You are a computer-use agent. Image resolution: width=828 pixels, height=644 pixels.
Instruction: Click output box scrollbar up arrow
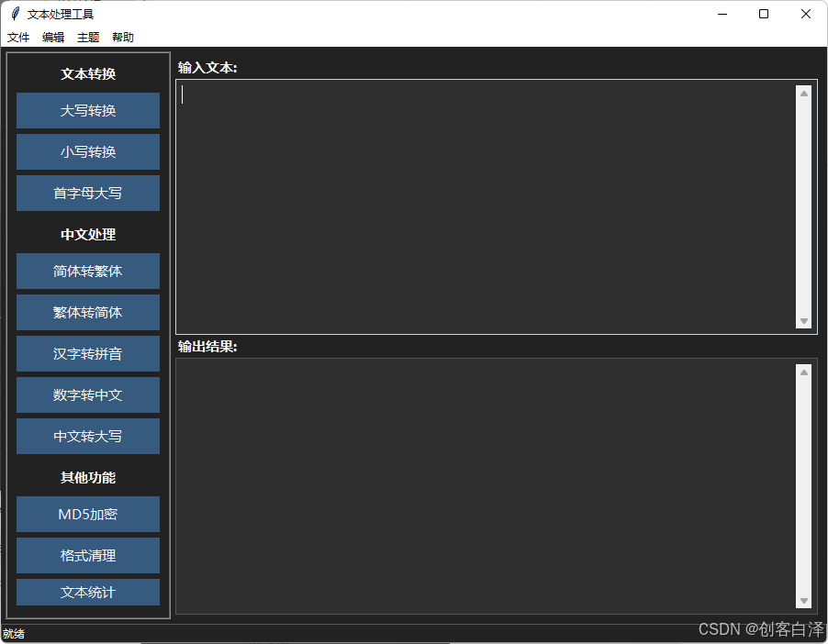[804, 372]
